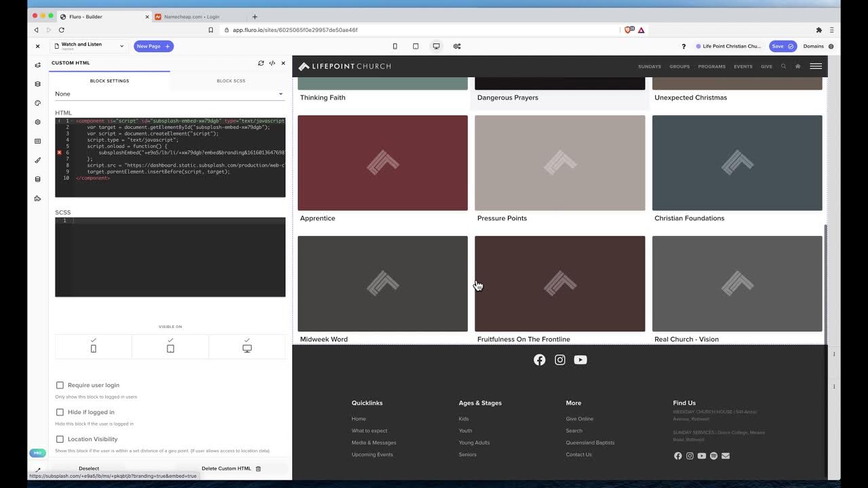Click the Facebook icon in the footer's center row

tap(539, 360)
